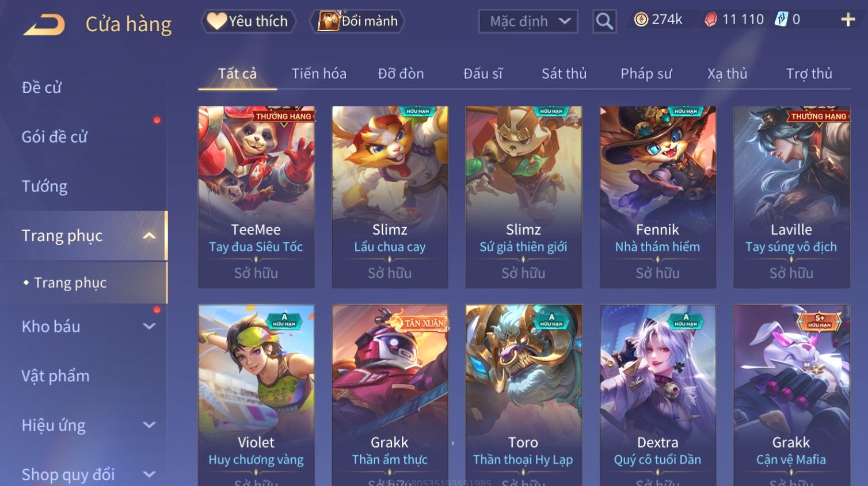The width and height of the screenshot is (868, 486).
Task: Tap the blue ticket currency icon
Action: pyautogui.click(x=781, y=20)
